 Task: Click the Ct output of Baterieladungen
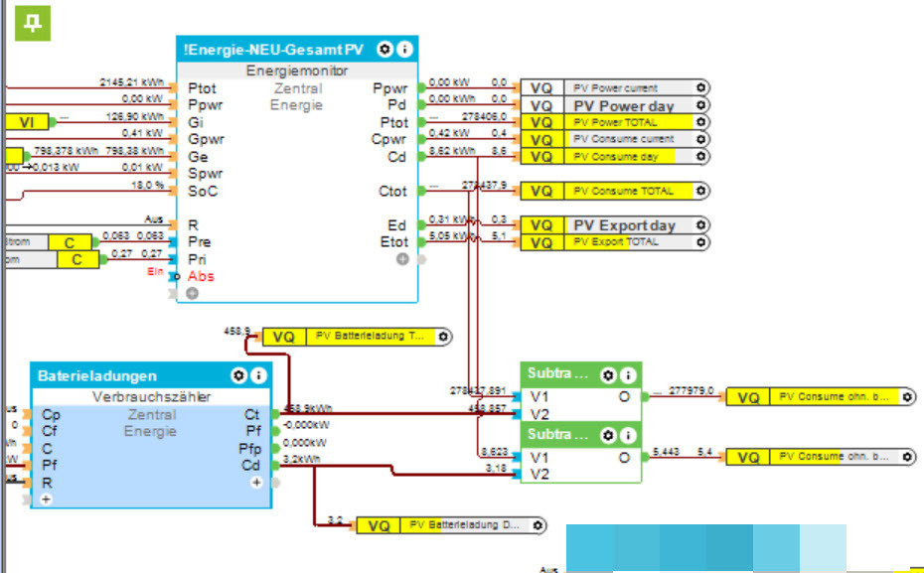(252, 414)
